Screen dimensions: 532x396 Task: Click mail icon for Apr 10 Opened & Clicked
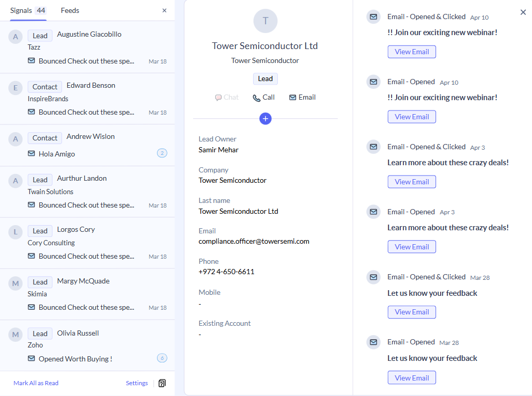click(373, 17)
